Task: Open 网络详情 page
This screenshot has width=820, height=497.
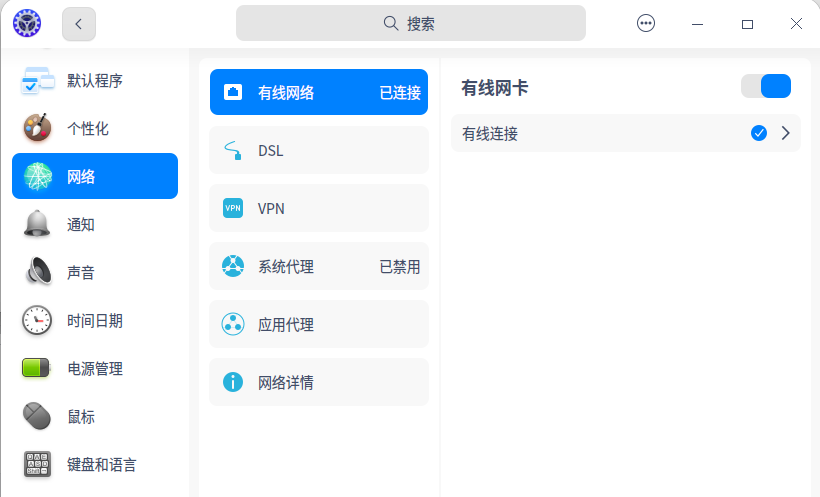Action: 319,382
